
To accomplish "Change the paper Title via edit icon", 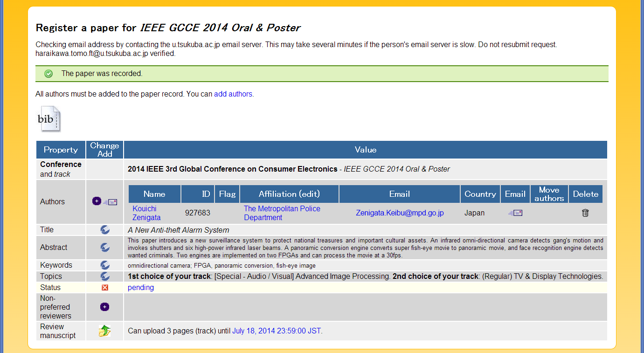I will click(x=105, y=229).
